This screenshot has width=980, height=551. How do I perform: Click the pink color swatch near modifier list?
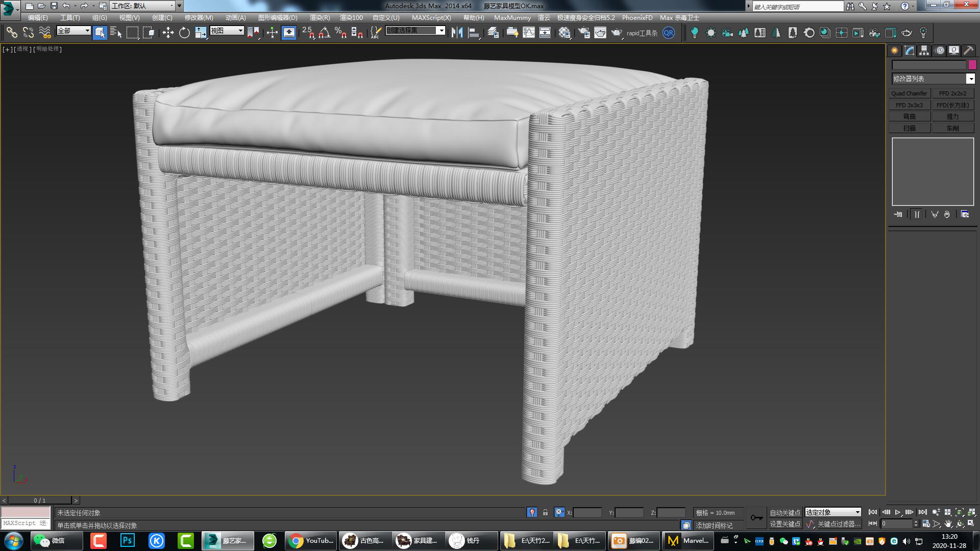(972, 65)
